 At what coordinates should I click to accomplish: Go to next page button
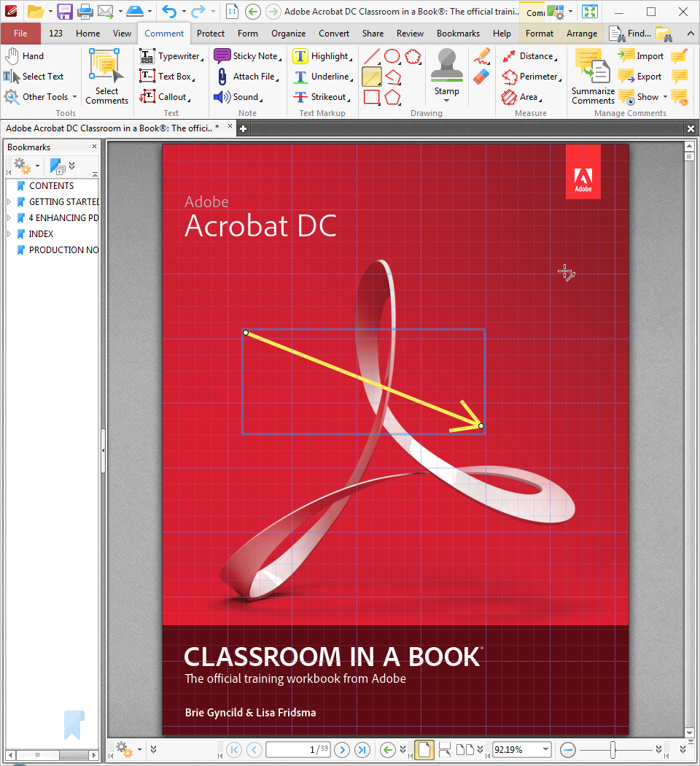click(342, 749)
